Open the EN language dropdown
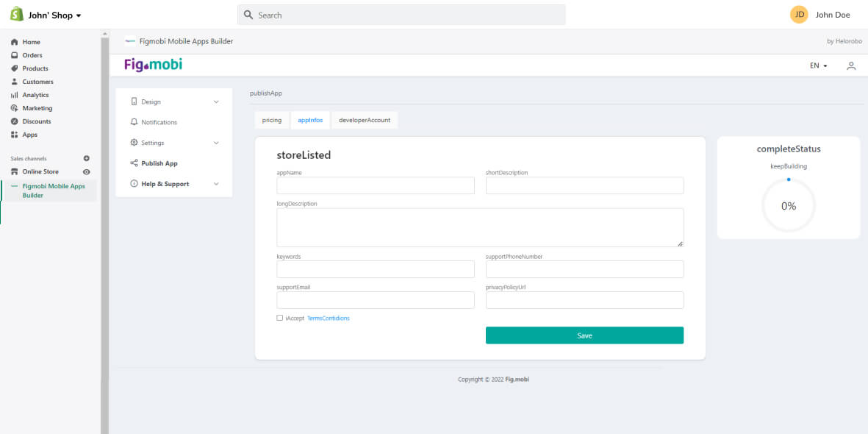This screenshot has width=868, height=434. point(818,65)
